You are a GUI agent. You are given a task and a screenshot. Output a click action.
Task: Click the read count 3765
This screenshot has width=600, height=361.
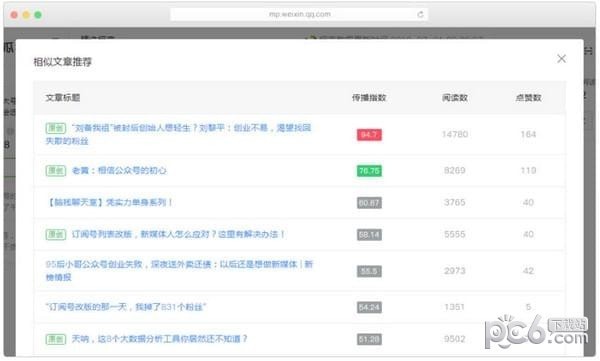[x=455, y=202]
